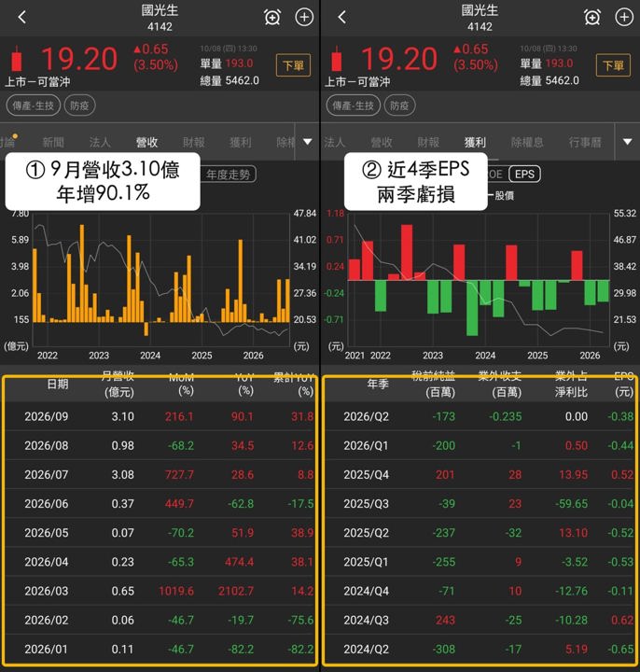Open the 傳產-生技 category tag on right panel

pos(353,105)
